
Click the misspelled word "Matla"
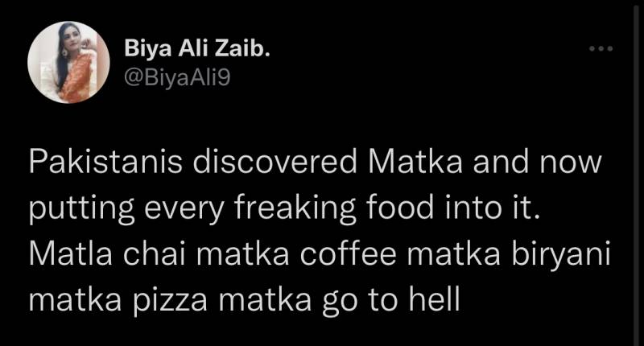point(72,256)
